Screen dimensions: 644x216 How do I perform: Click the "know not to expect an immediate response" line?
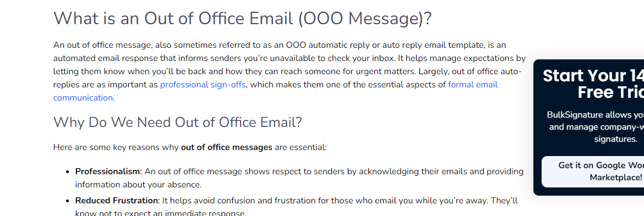pyautogui.click(x=161, y=213)
